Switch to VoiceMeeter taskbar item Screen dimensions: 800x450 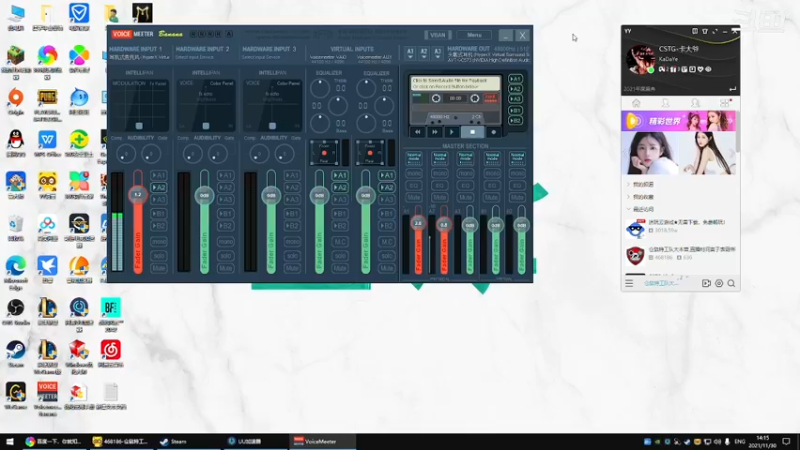[322, 442]
